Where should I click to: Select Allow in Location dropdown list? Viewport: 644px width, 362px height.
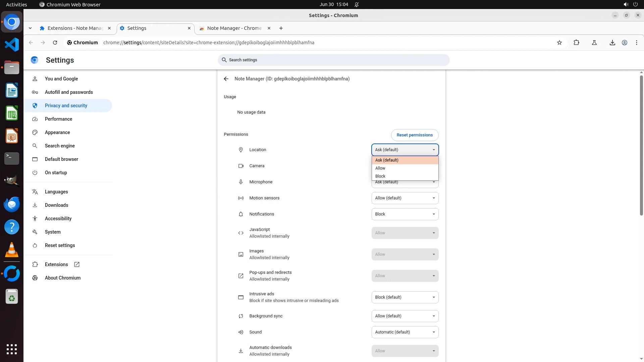click(x=380, y=168)
